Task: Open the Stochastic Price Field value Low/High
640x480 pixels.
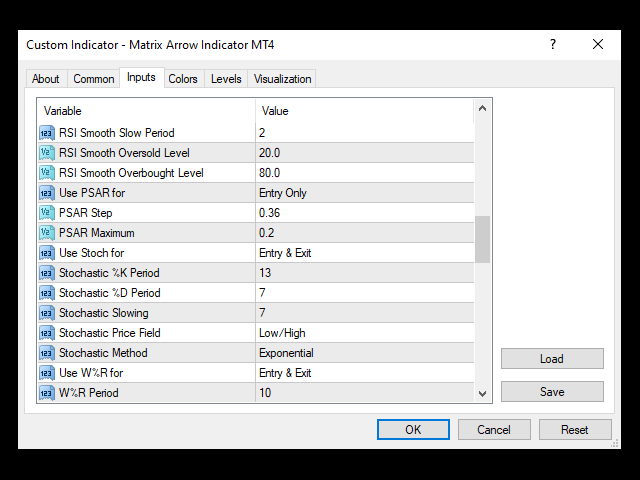Action: [365, 333]
